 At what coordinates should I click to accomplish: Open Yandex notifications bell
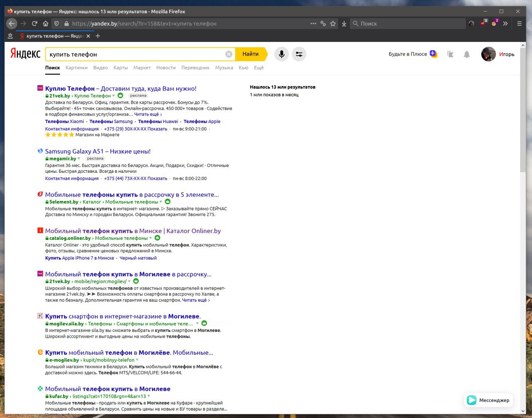467,54
